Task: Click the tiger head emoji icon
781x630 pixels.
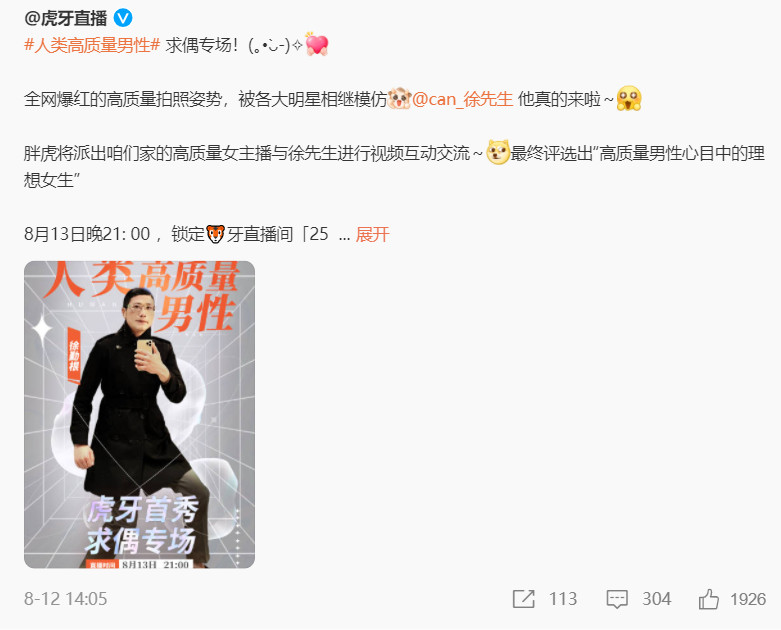Action: pos(216,234)
